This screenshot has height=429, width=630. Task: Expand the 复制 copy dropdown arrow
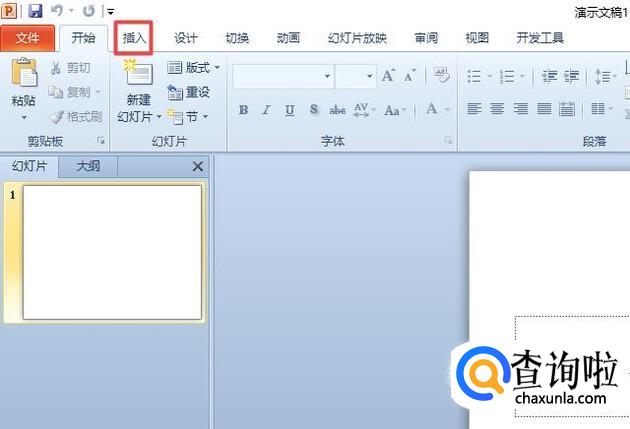coord(98,92)
